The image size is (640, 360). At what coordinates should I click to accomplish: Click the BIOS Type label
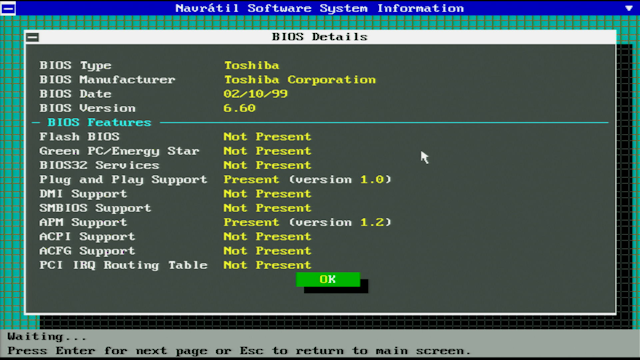pyautogui.click(x=75, y=65)
